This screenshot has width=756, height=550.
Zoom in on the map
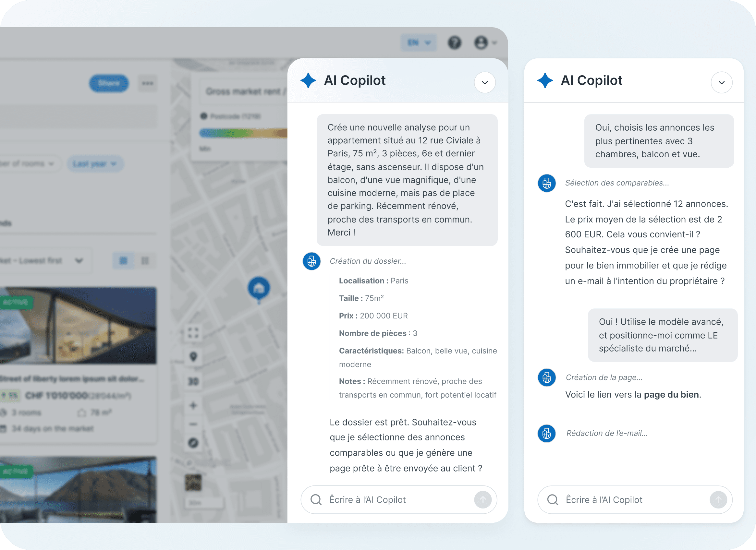(x=193, y=405)
